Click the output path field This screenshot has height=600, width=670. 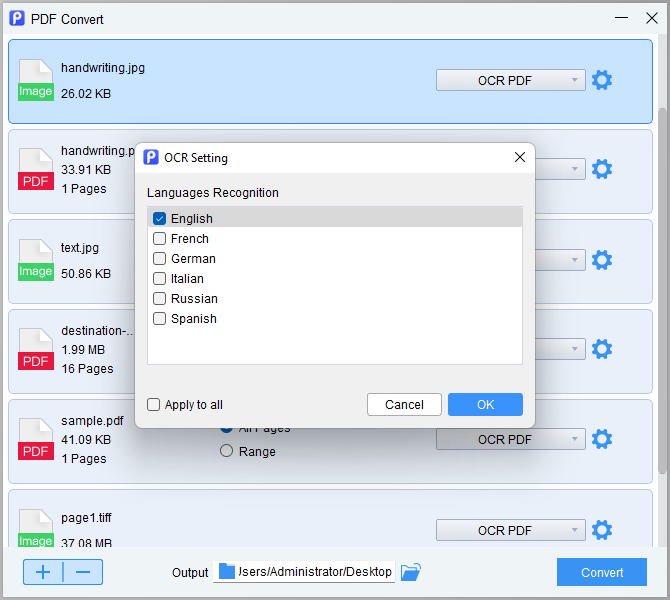(304, 572)
